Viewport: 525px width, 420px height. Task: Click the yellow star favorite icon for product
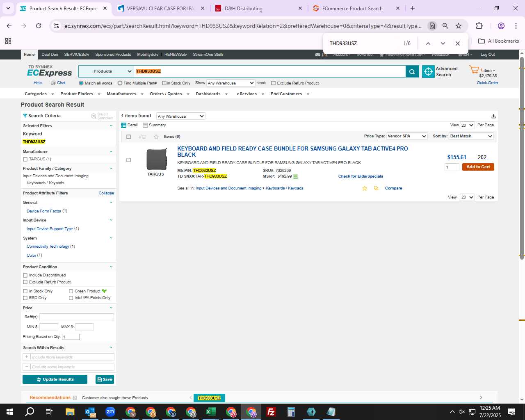[x=364, y=188]
